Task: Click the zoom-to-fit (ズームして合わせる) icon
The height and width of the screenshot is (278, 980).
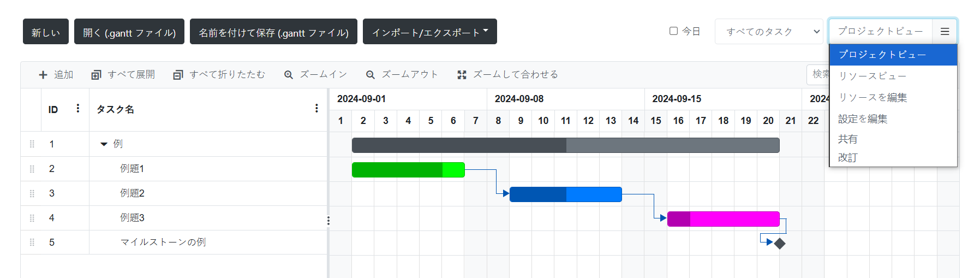Action: coord(462,75)
